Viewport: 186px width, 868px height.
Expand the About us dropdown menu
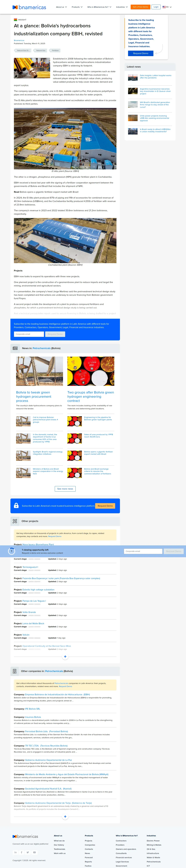(x=61, y=7)
